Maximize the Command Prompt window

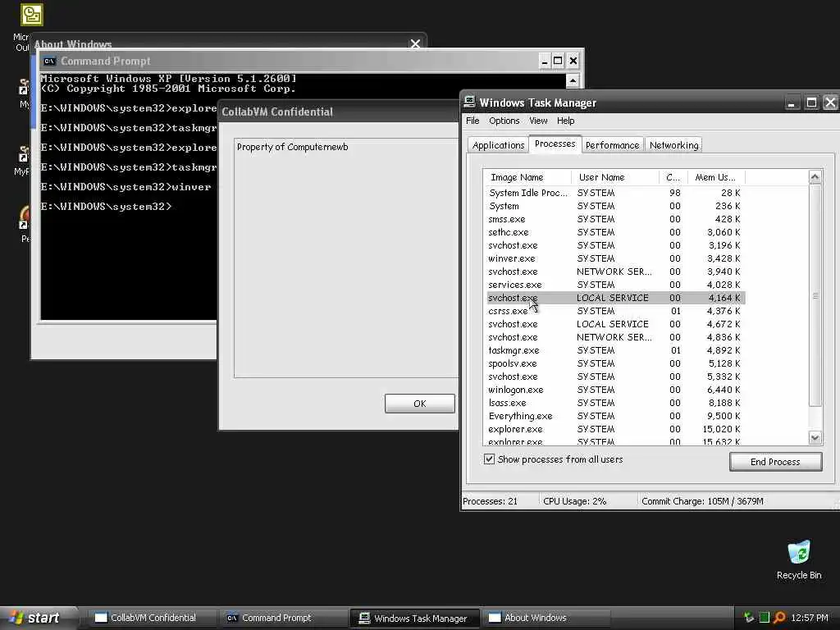pos(558,61)
